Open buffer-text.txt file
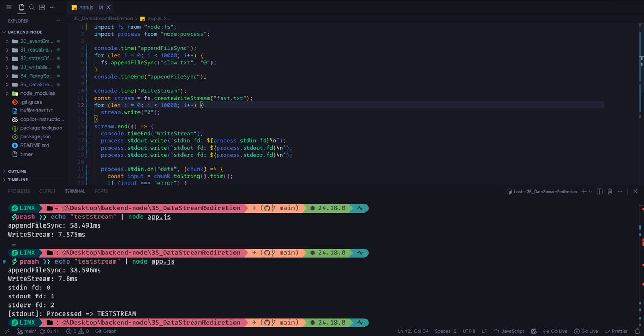The width and height of the screenshot is (644, 336). point(36,110)
